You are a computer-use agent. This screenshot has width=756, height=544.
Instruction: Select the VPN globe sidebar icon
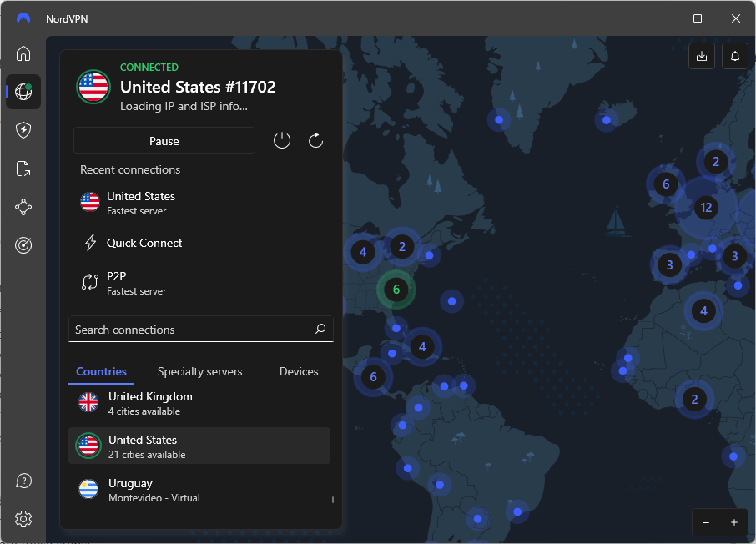pos(23,92)
